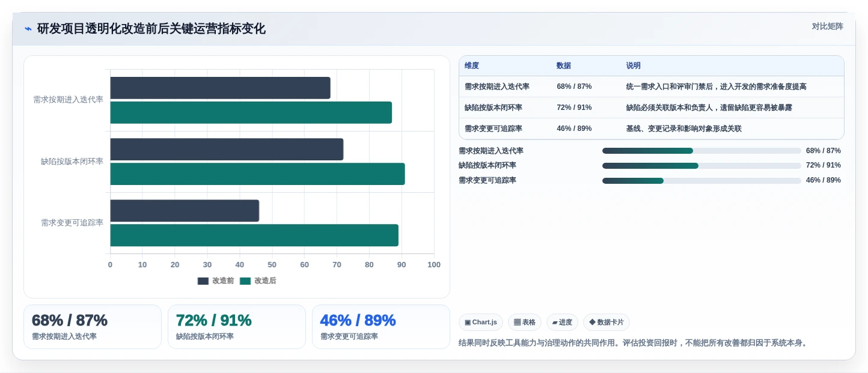This screenshot has height=373, width=868.
Task: Click the 需求按期进入迭代率 progress bar
Action: (x=701, y=151)
